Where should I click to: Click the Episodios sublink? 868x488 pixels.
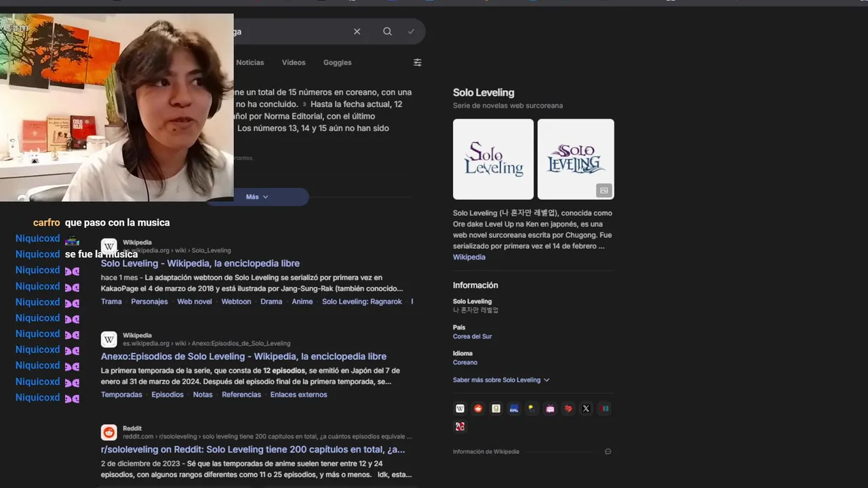tap(167, 394)
